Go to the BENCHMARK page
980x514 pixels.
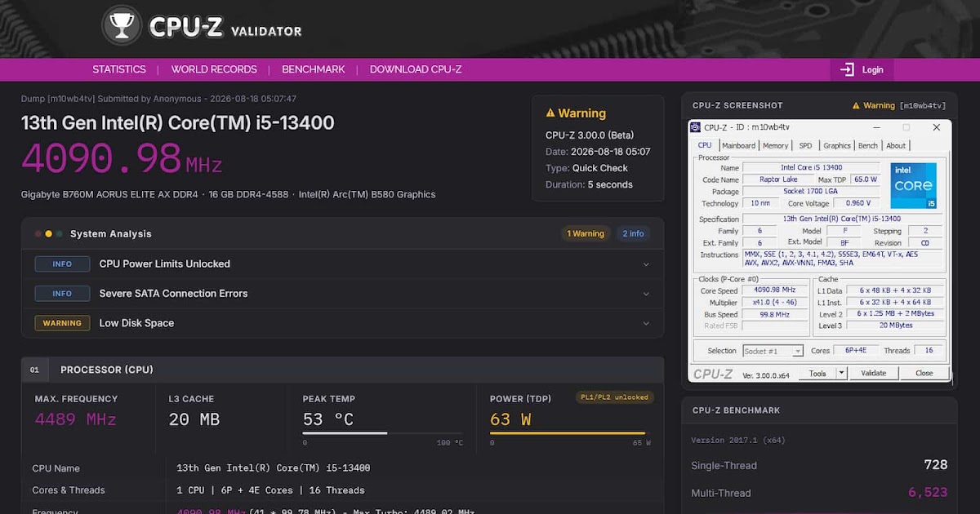pos(314,69)
